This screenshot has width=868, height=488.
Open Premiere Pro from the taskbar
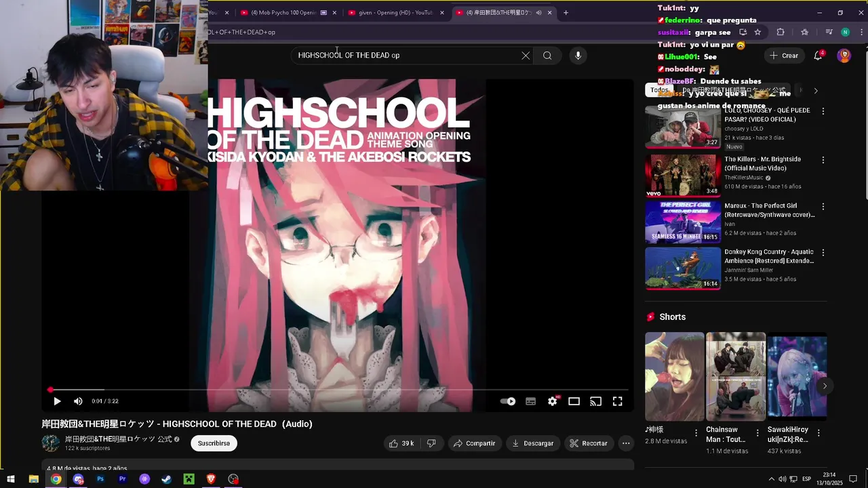pos(123,479)
